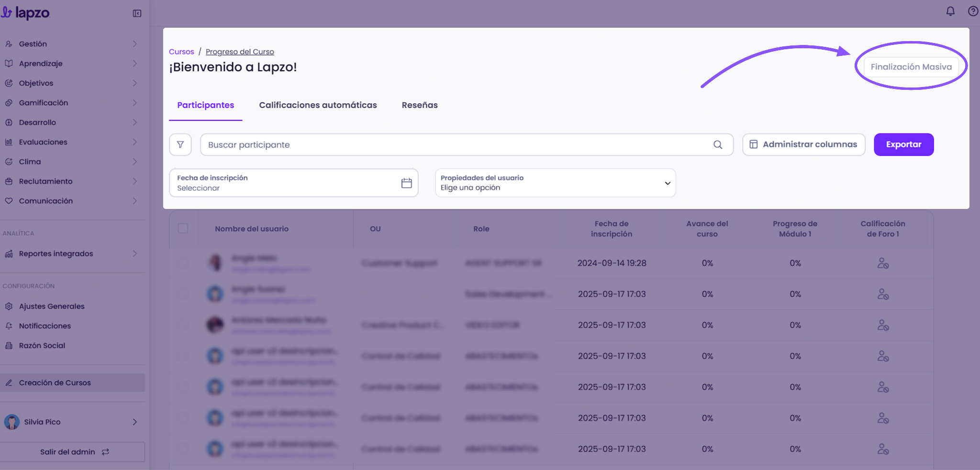Open the Reseñas tab
Image resolution: width=980 pixels, height=470 pixels.
420,105
